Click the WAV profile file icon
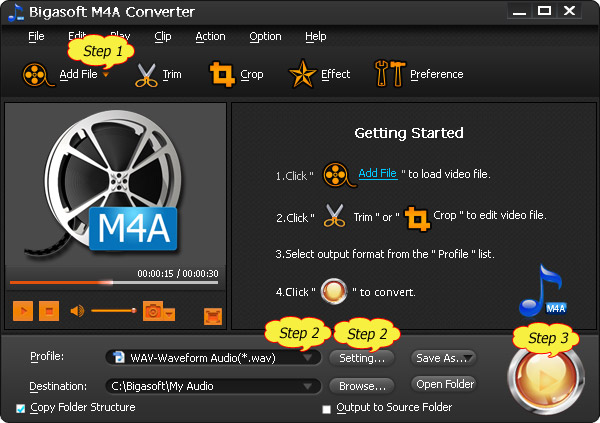 [119, 357]
